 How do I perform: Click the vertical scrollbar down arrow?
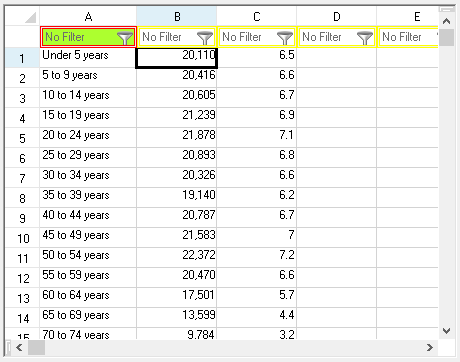(x=447, y=331)
